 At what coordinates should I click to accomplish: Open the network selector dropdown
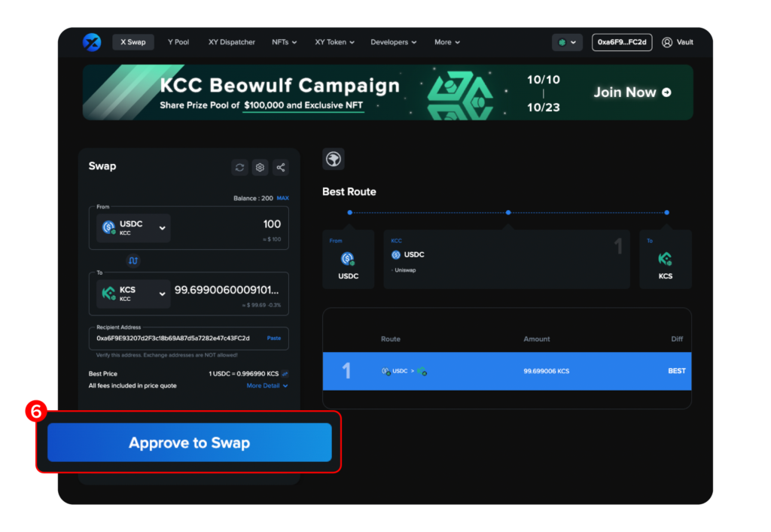coord(568,42)
